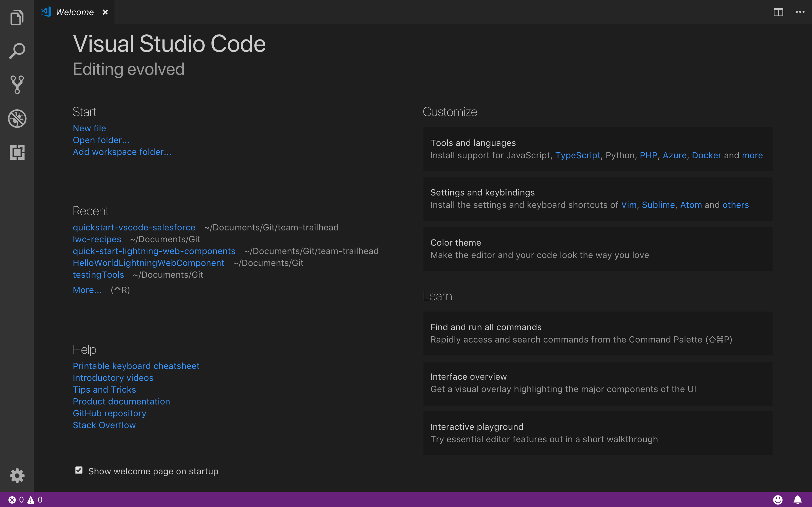
Task: Open the Explorer panel icon
Action: pos(16,17)
